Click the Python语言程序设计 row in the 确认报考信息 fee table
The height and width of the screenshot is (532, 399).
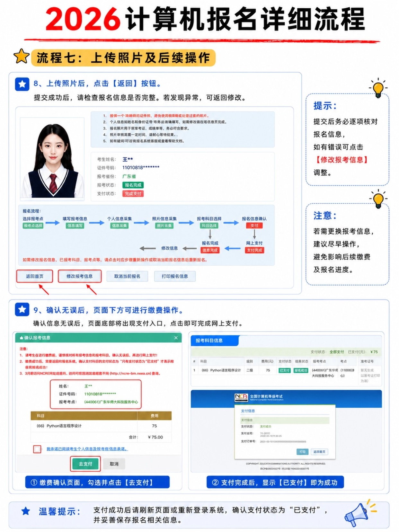(x=101, y=426)
